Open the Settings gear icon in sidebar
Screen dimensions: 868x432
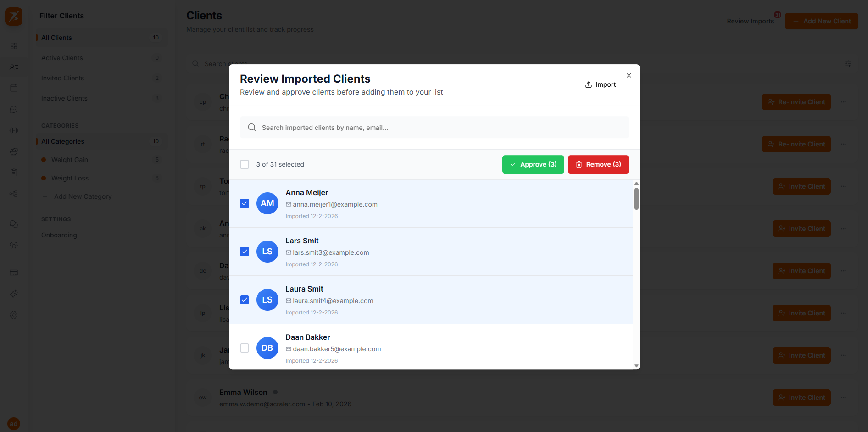13,315
